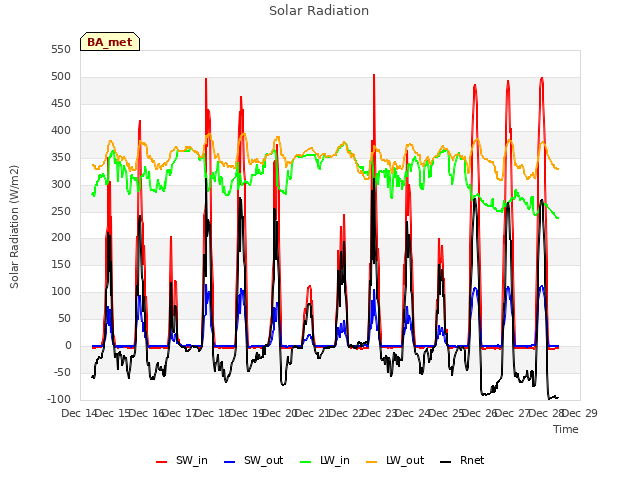Toggle the SW_in legend entry
Image resolution: width=640 pixels, height=480 pixels.
pyautogui.click(x=182, y=460)
